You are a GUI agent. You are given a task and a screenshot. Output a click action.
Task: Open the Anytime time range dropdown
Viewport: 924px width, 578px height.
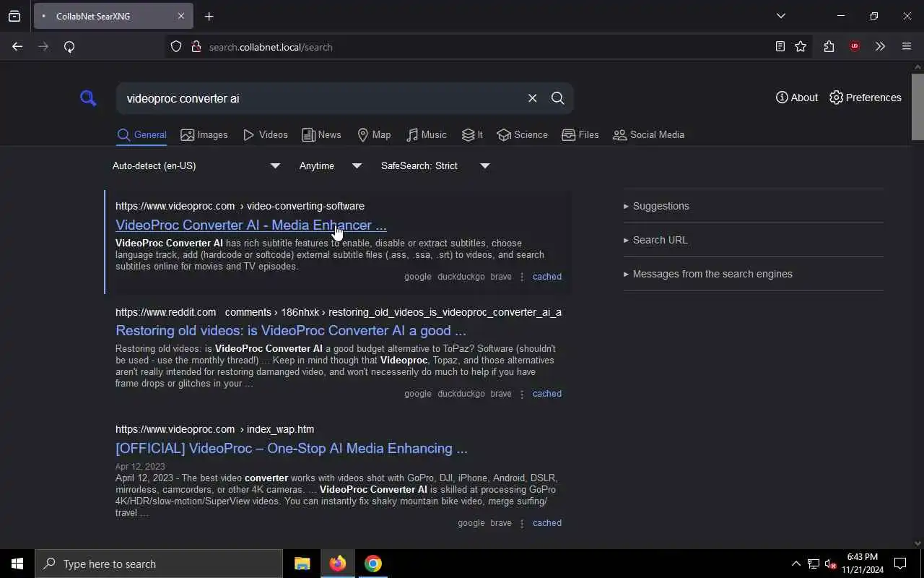point(330,165)
